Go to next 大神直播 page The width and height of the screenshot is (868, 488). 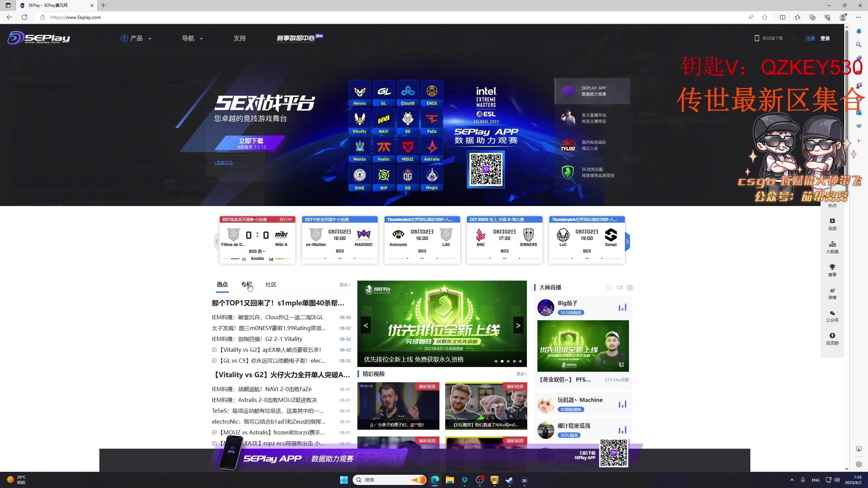tap(630, 288)
